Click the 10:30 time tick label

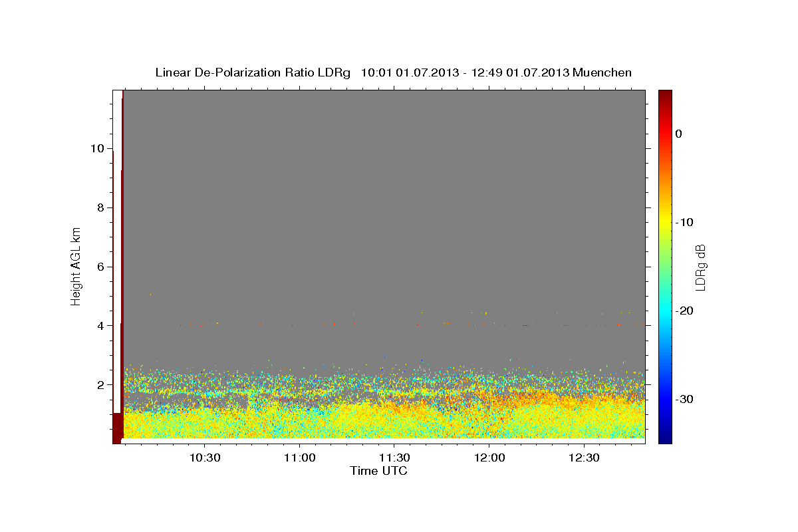point(205,458)
